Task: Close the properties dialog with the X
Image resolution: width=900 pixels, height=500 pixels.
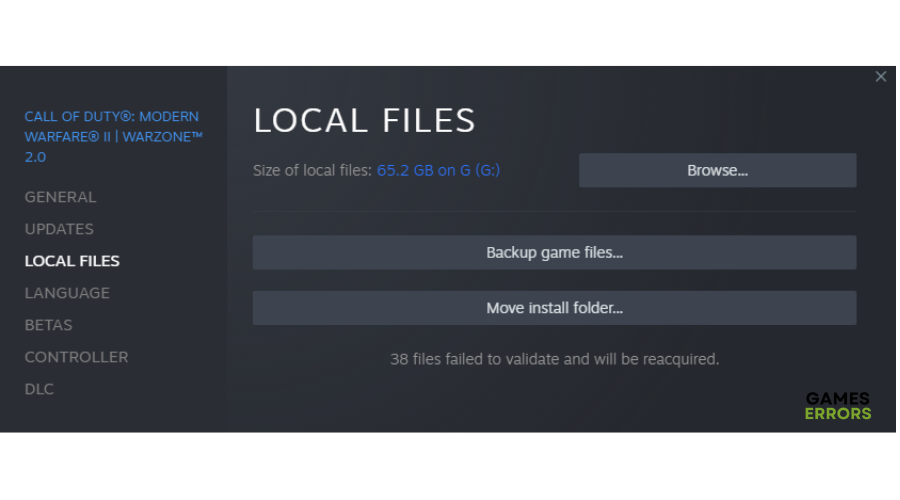Action: point(880,77)
